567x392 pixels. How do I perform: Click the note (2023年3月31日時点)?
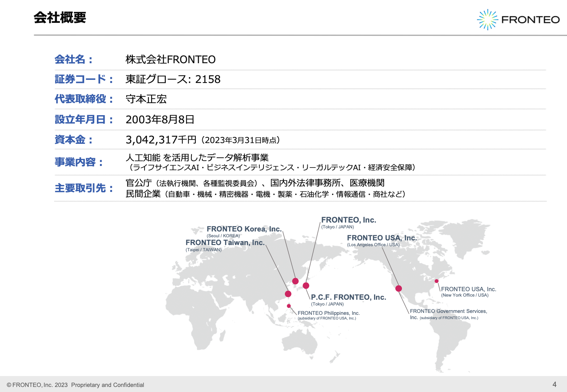click(240, 140)
